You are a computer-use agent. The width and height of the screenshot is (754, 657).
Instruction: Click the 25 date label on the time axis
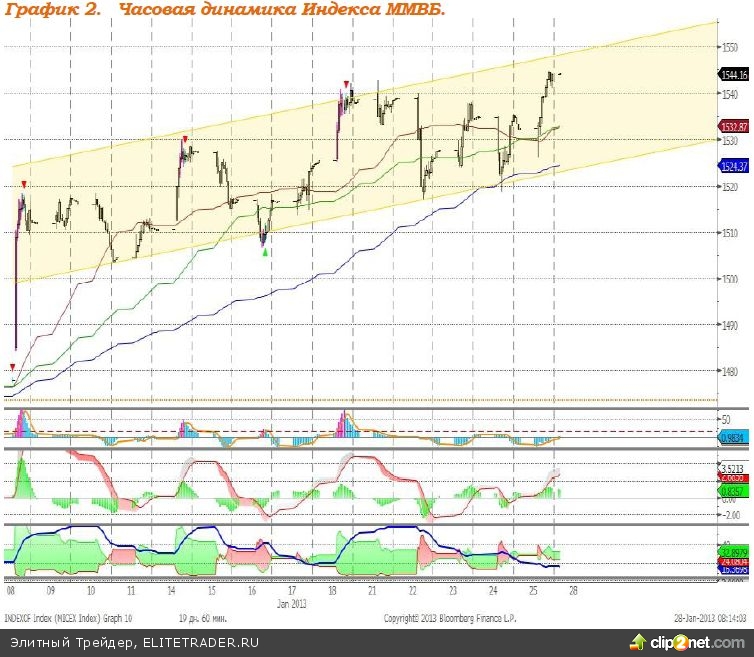coord(533,591)
